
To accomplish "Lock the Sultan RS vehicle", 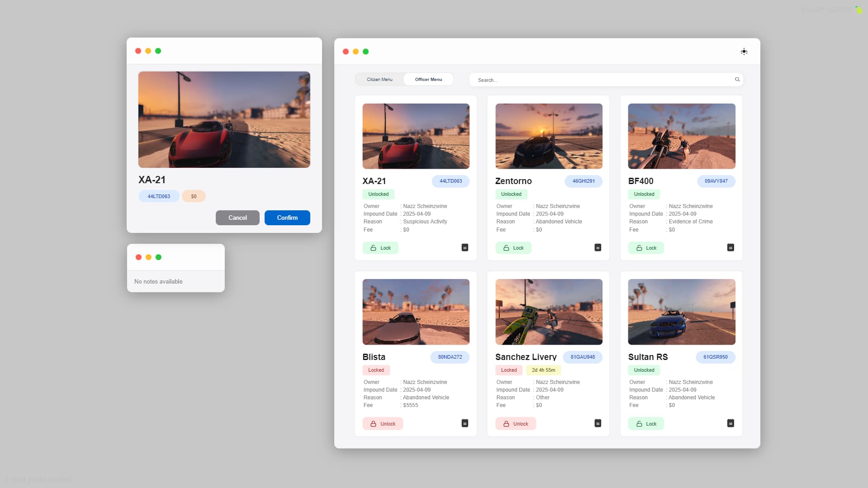I will (x=646, y=424).
